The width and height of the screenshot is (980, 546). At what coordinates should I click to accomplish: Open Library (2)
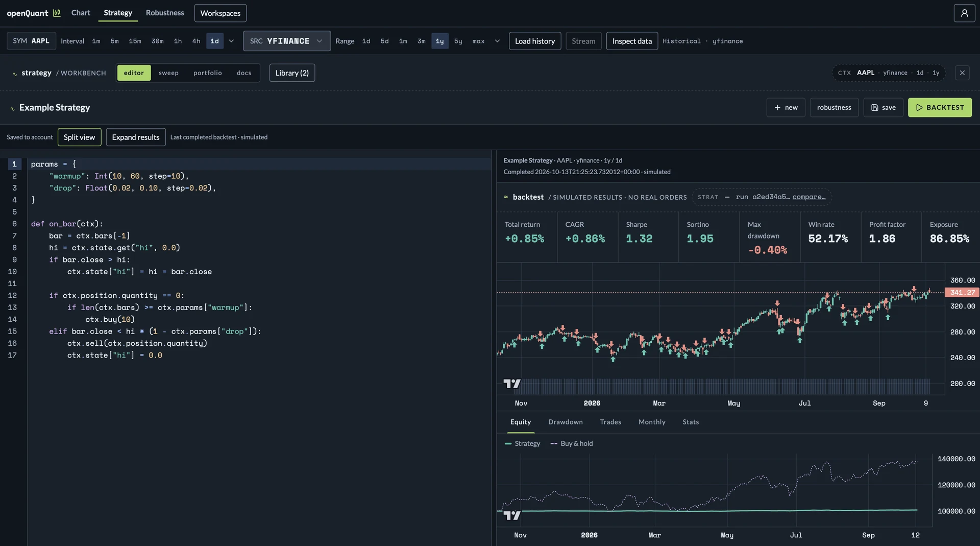pyautogui.click(x=292, y=73)
